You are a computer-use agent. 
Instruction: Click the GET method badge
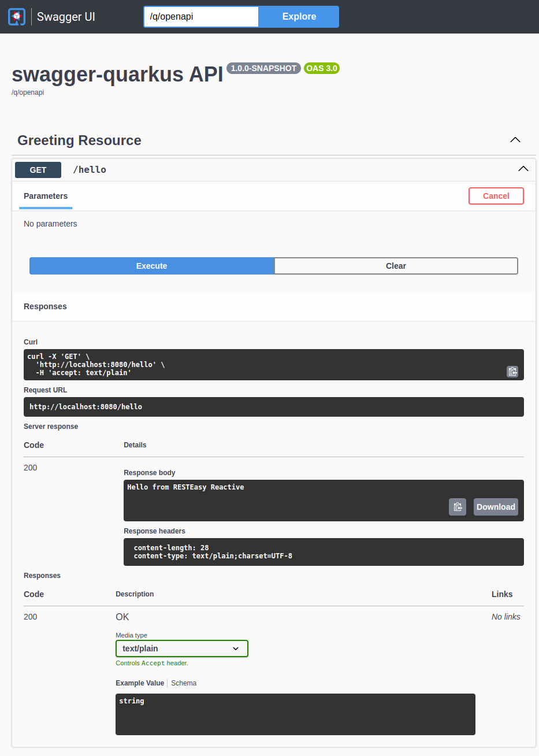click(38, 170)
